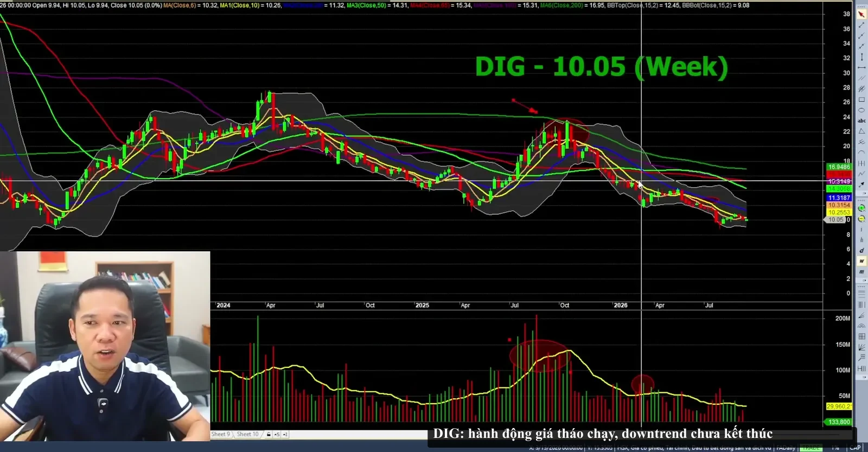The height and width of the screenshot is (452, 868).
Task: Click the green zoom in button
Action: [x=861, y=208]
